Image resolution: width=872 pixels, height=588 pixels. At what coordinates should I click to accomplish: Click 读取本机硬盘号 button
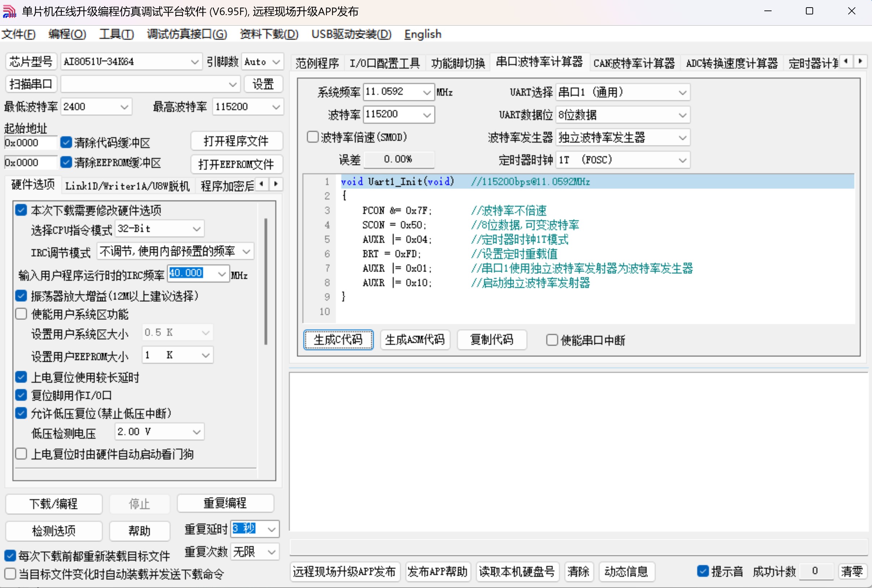[517, 571]
